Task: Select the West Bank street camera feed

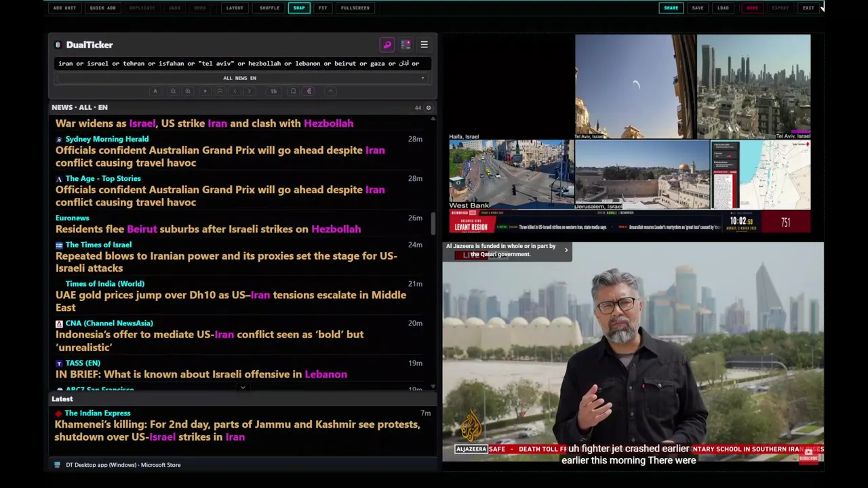Action: pyautogui.click(x=511, y=175)
